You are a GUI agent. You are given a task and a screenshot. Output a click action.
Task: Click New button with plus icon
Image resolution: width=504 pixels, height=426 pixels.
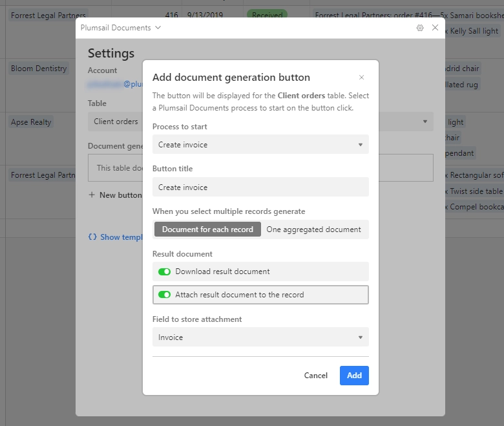pyautogui.click(x=116, y=195)
